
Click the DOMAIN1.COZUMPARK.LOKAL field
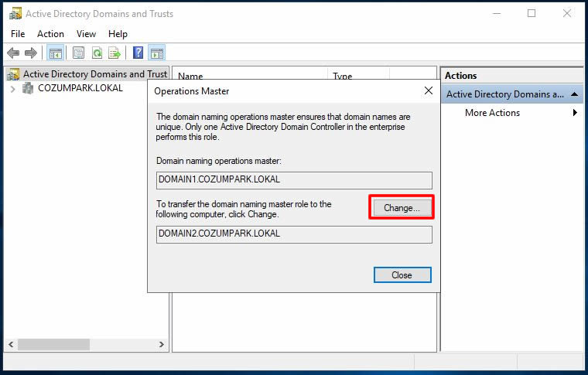[294, 180]
